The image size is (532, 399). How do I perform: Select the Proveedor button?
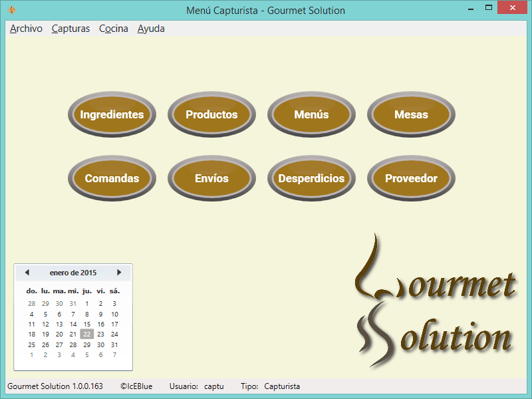pos(411,178)
